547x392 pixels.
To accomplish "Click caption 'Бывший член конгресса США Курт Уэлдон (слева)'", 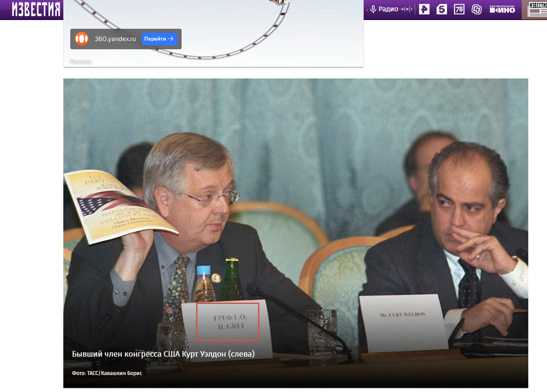I will click(163, 354).
